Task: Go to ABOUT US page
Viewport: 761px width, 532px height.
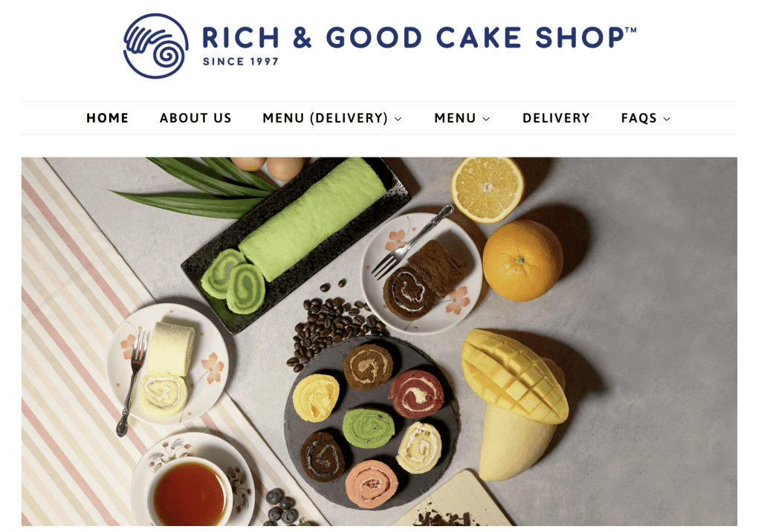Action: 195,118
